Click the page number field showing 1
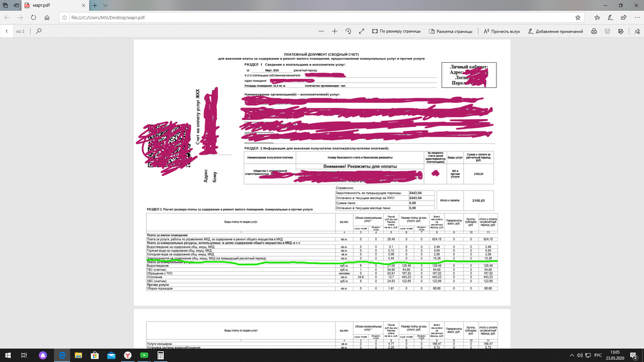The width and height of the screenshot is (644, 362). click(x=6, y=32)
